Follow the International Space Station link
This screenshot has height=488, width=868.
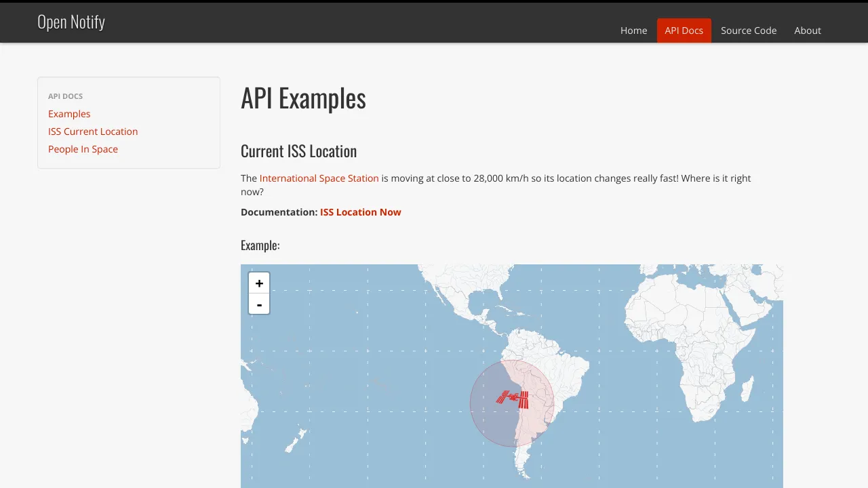[319, 178]
